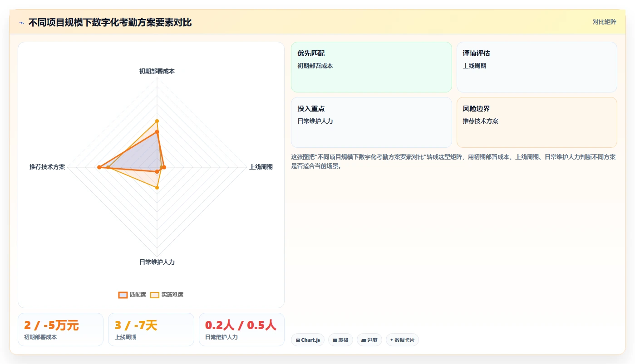Click the 对比矩阵 label in the header
This screenshot has width=635, height=364.
coord(604,22)
